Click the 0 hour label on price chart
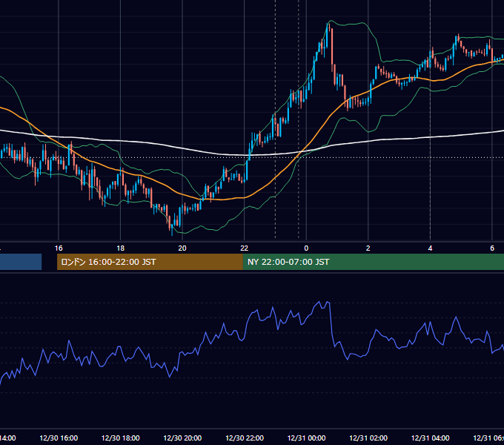Image resolution: width=504 pixels, height=445 pixels. click(306, 248)
